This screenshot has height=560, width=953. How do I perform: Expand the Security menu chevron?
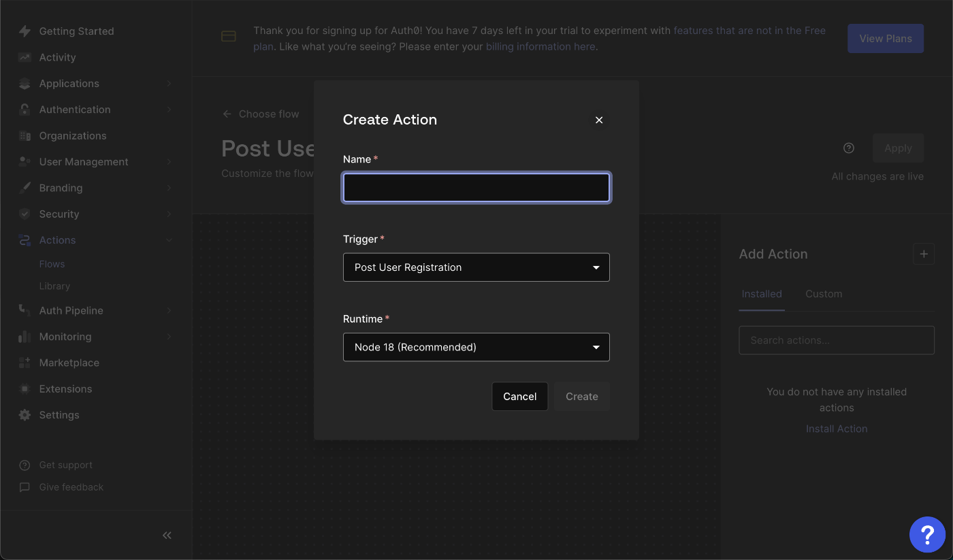tap(169, 214)
